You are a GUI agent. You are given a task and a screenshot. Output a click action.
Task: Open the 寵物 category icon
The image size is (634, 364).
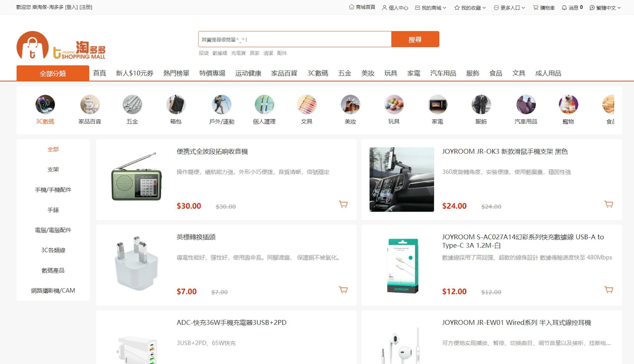[x=568, y=105]
